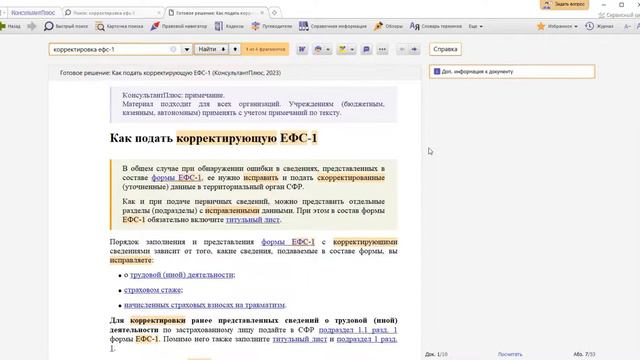
Task: Add a comment with speech bubble icon
Action: tap(367, 49)
